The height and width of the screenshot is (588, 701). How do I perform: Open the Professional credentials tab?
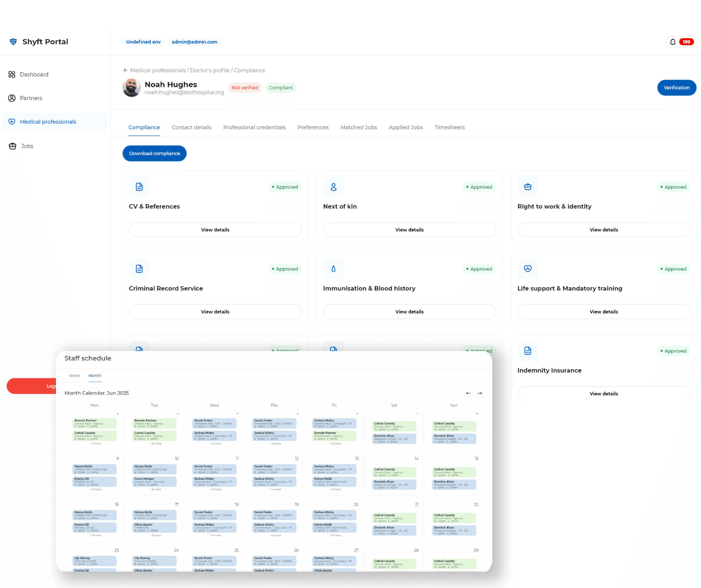[x=254, y=127]
